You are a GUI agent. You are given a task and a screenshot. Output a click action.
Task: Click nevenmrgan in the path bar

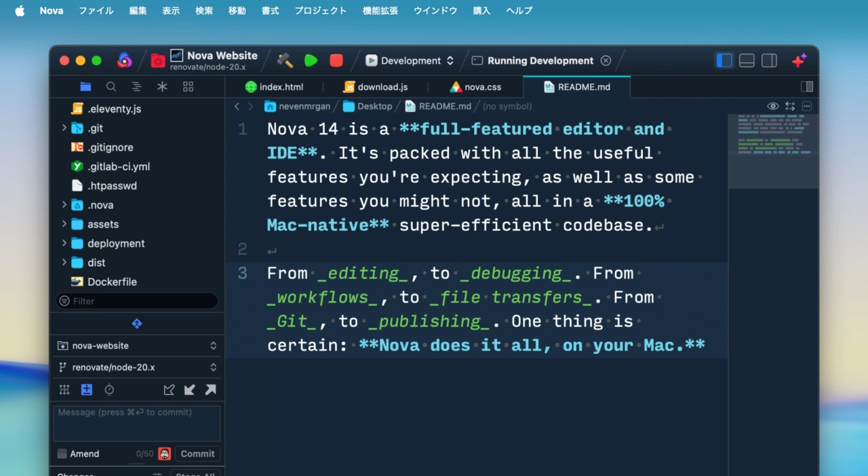coord(298,106)
